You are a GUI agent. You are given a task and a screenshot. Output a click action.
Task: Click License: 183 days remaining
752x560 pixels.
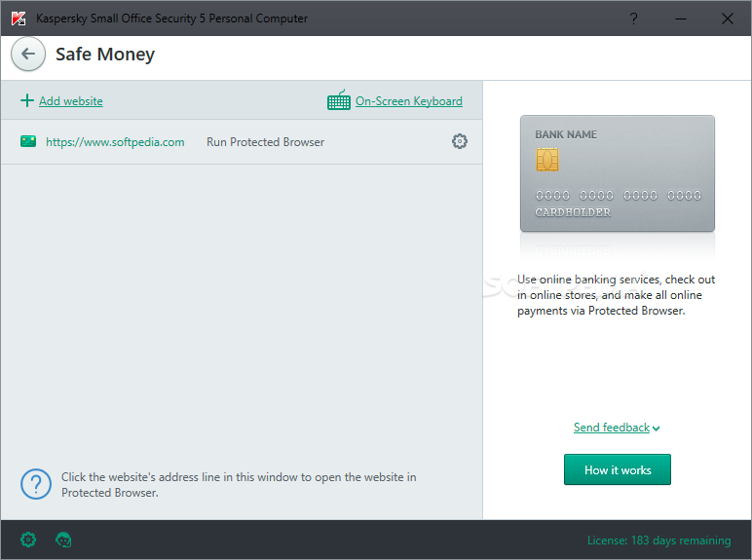[x=658, y=541]
